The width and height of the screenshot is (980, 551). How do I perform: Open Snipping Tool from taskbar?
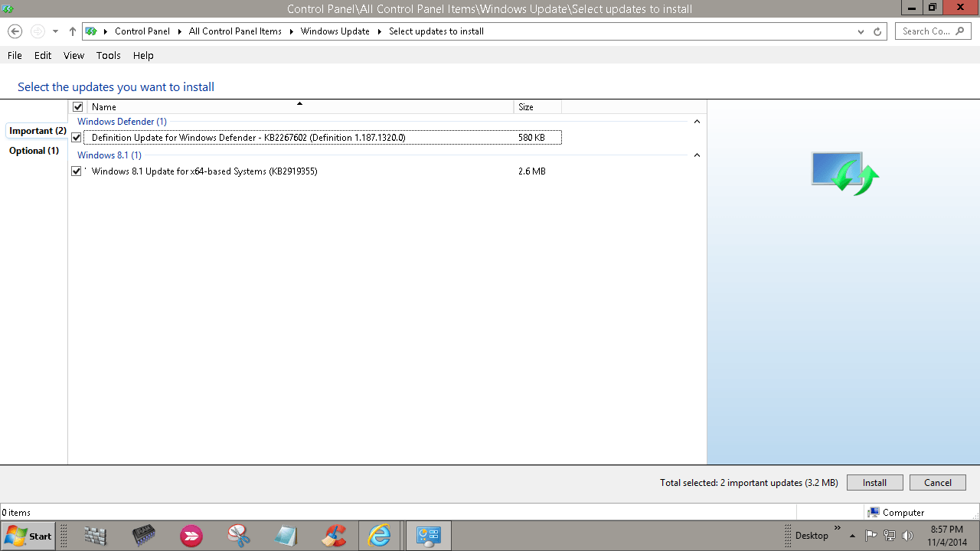click(239, 536)
